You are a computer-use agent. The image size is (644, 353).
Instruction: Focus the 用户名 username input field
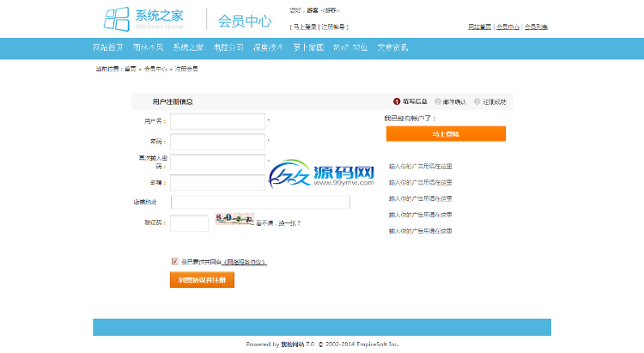point(218,121)
